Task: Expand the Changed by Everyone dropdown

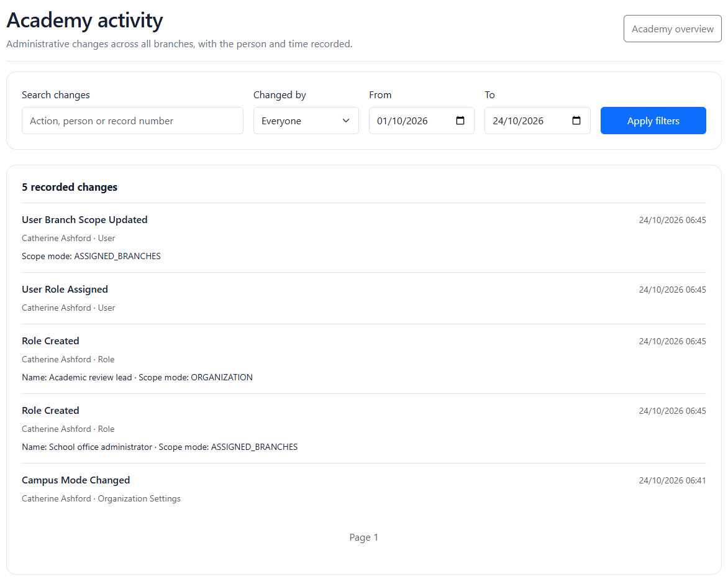Action: pyautogui.click(x=306, y=121)
